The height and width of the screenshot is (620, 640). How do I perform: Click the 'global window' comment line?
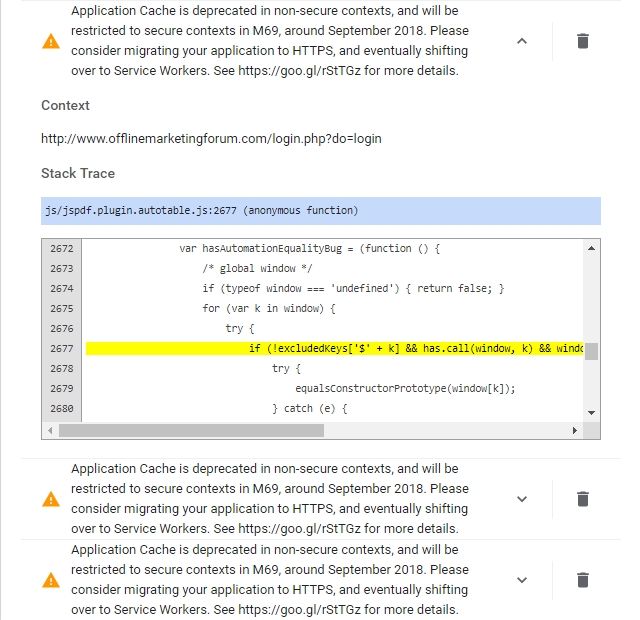pyautogui.click(x=257, y=269)
